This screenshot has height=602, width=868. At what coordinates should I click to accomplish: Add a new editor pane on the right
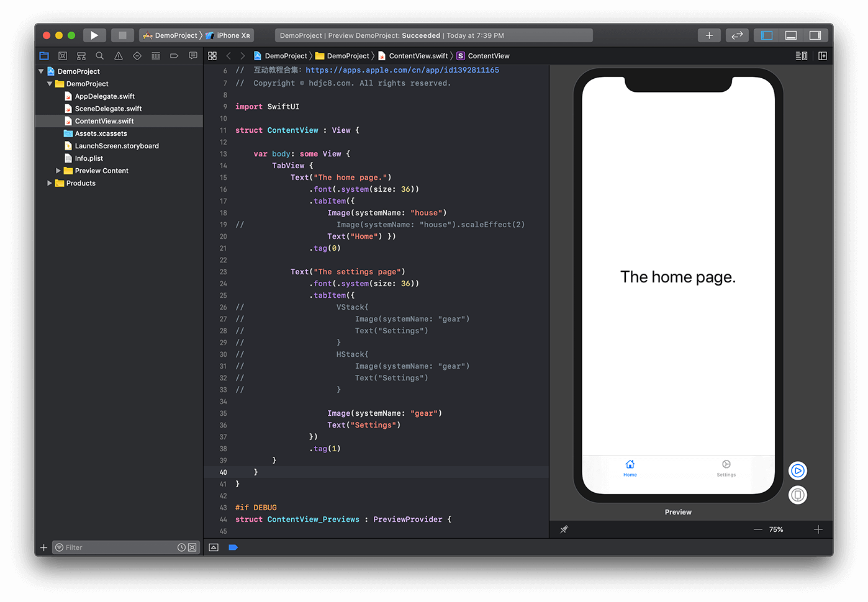823,56
